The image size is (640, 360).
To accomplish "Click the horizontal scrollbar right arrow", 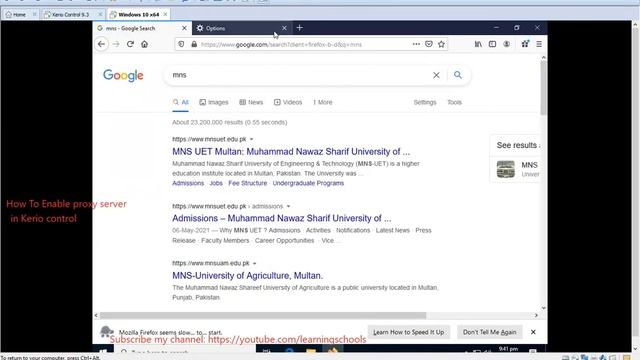I will (x=536, y=315).
